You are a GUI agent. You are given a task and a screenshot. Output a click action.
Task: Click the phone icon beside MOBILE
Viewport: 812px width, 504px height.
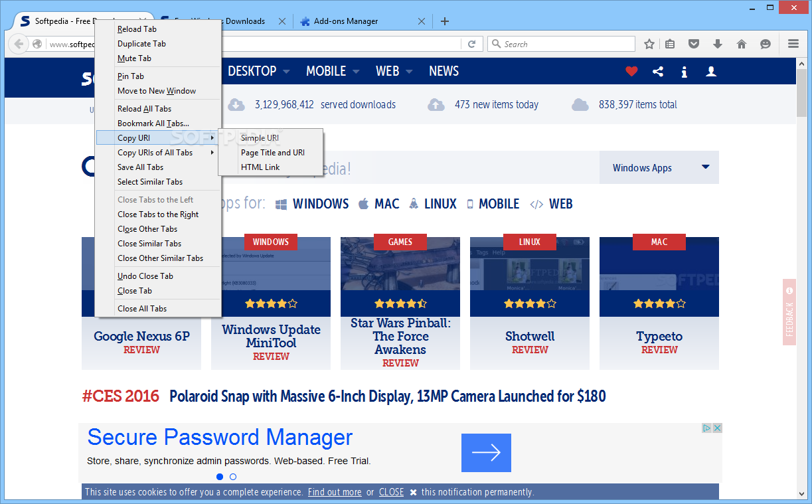click(470, 205)
